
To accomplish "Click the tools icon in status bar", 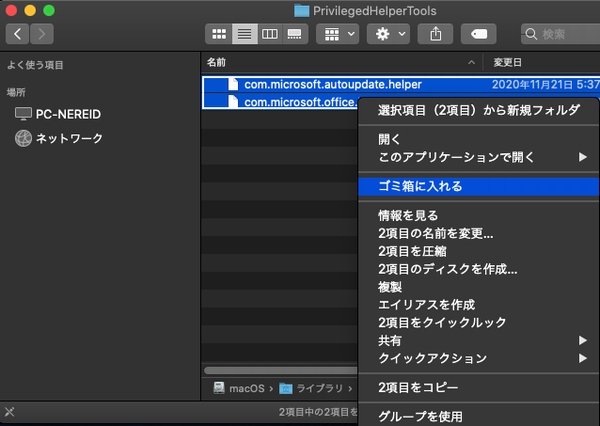I will [x=10, y=412].
